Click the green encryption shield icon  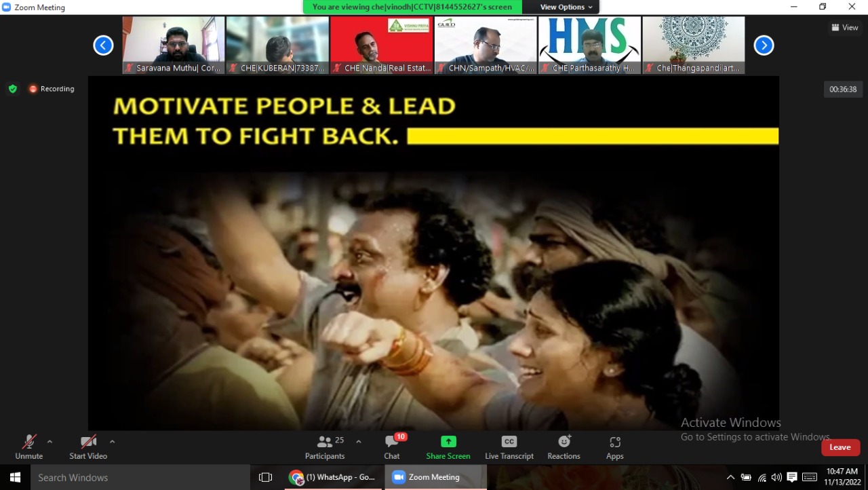pyautogui.click(x=13, y=89)
